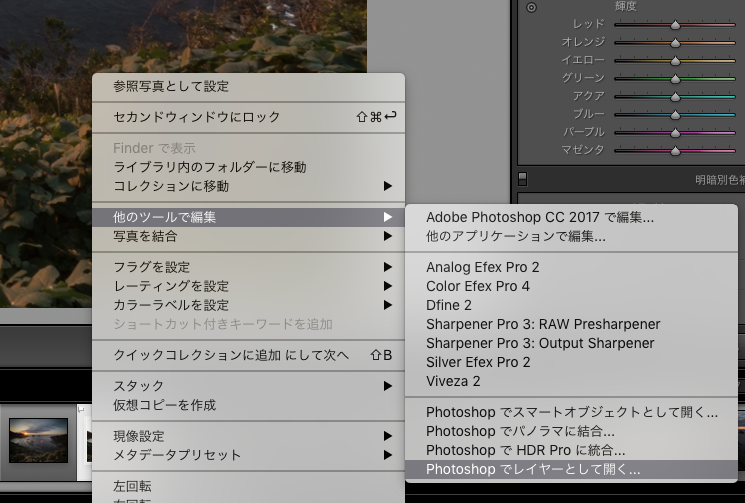The height and width of the screenshot is (503, 745).
Task: Open スタック submenu
Action: click(248, 386)
